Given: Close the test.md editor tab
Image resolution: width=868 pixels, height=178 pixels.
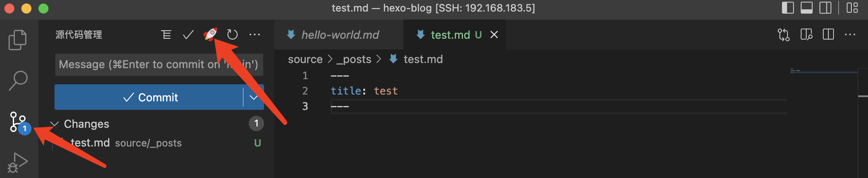Looking at the screenshot, I should tap(494, 35).
